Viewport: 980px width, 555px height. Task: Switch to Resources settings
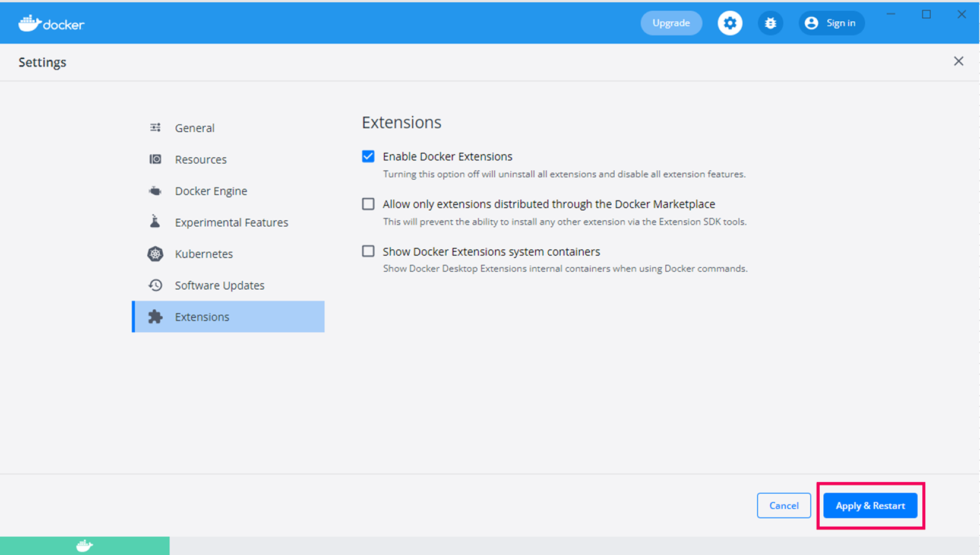tap(228, 159)
